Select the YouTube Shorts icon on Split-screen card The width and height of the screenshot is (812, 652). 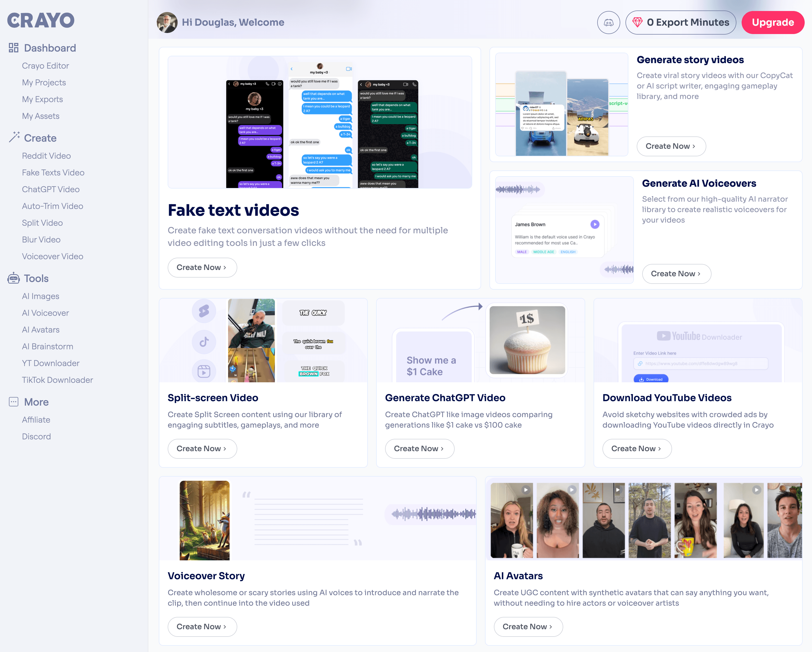coord(204,311)
